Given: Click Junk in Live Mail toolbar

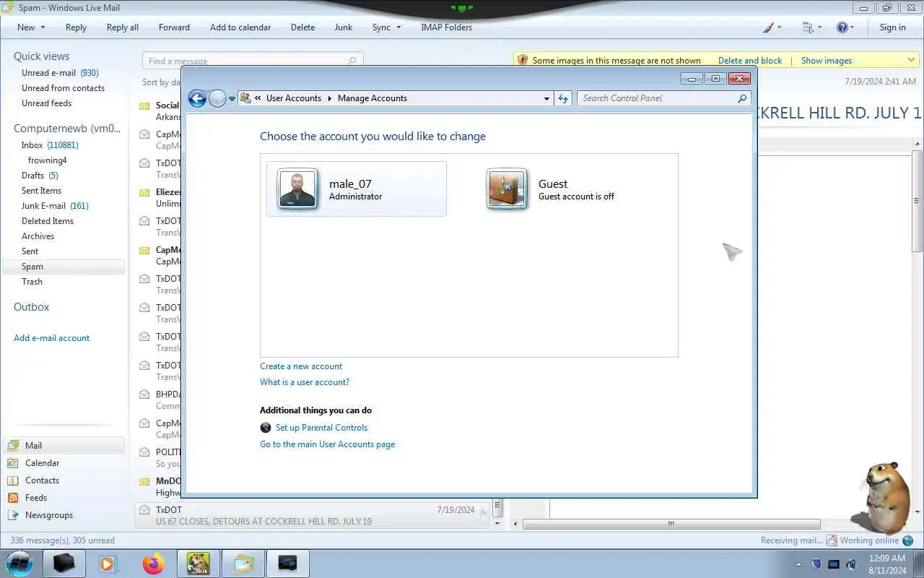Looking at the screenshot, I should [344, 27].
